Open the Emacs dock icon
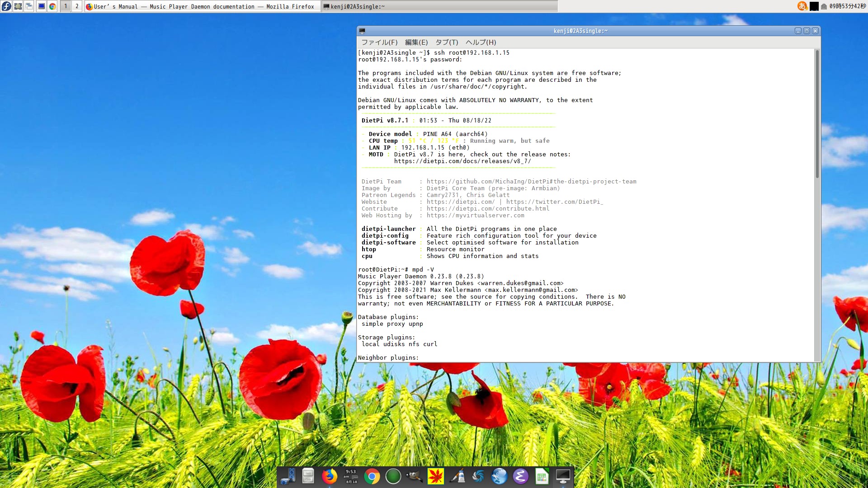Screen dimensions: 868x488 520,476
